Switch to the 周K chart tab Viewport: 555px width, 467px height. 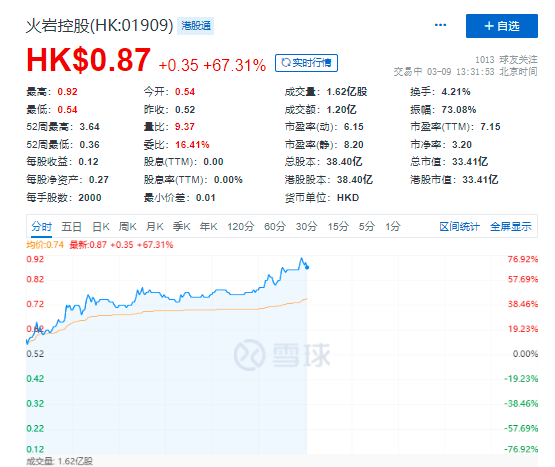[127, 227]
